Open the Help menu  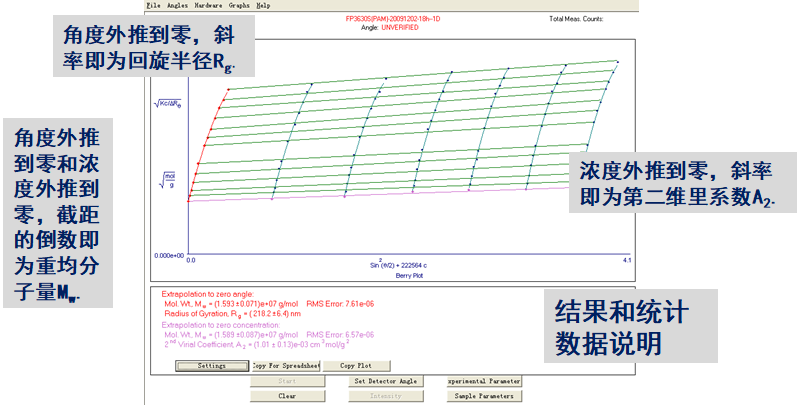[x=263, y=5]
